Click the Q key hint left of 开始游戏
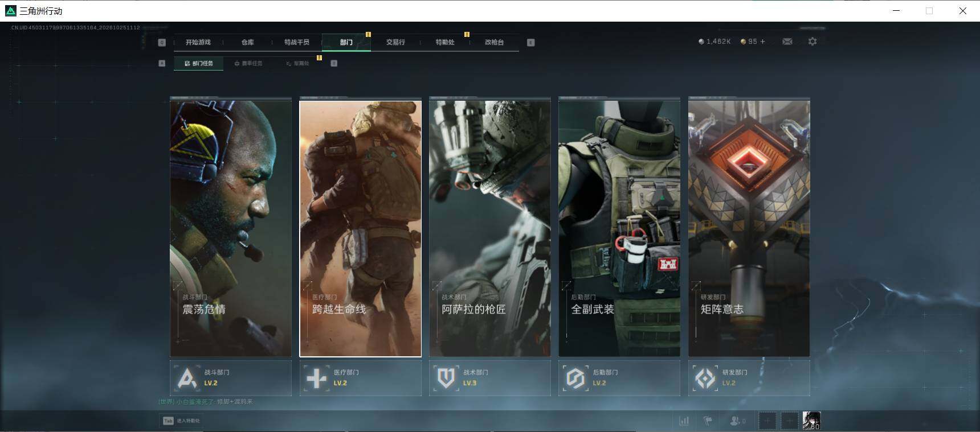This screenshot has height=432, width=980. coord(162,42)
